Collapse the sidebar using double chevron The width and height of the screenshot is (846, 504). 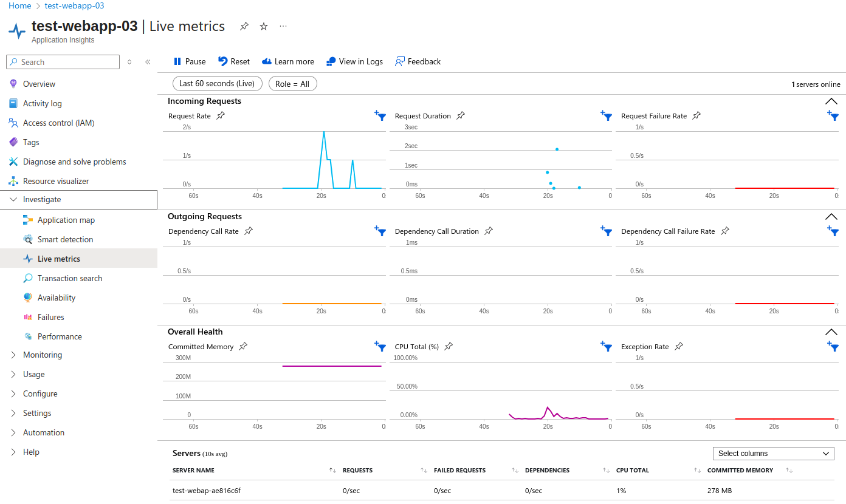[148, 62]
